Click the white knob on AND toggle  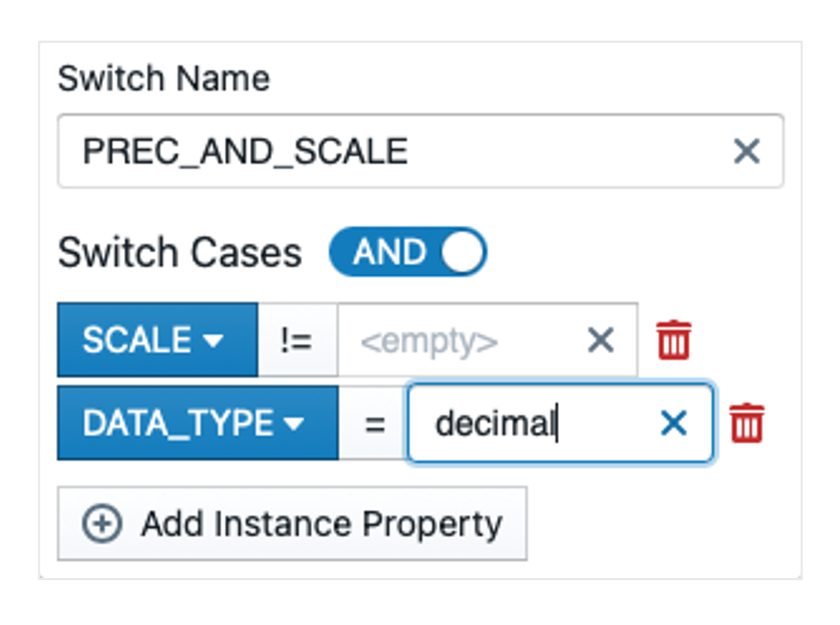[x=461, y=252]
